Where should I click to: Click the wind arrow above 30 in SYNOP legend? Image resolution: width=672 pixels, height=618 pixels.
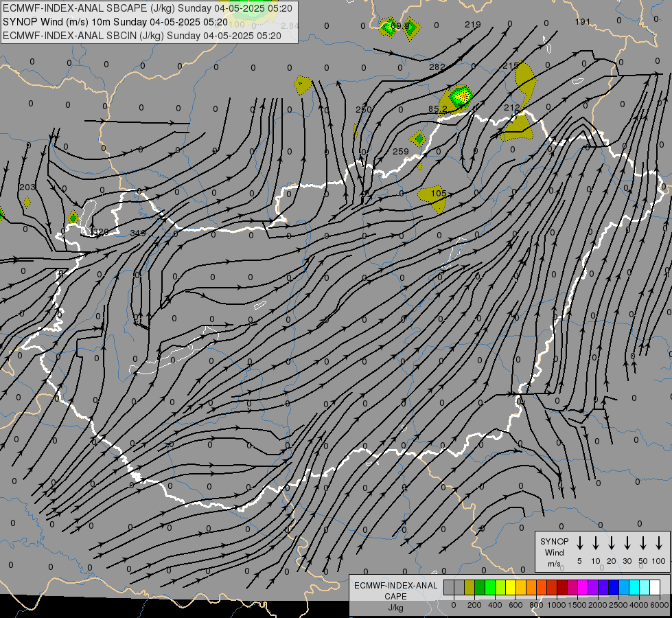click(627, 543)
